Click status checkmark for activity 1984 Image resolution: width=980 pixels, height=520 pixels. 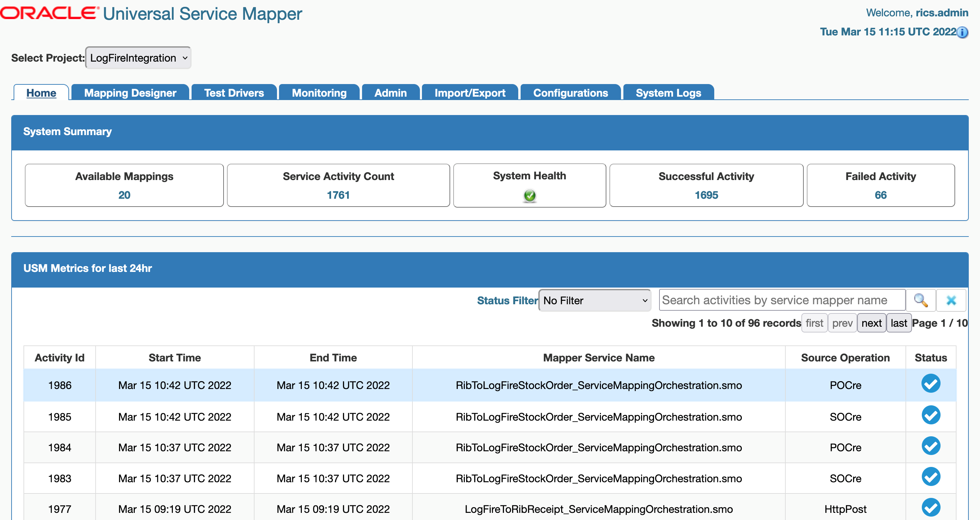(931, 445)
